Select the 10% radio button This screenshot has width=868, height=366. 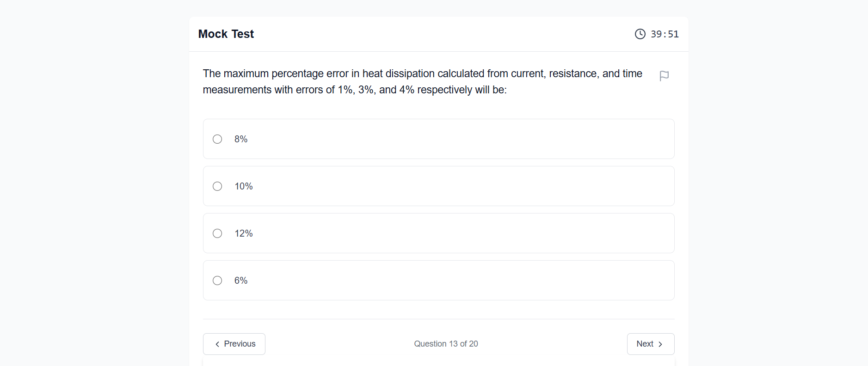(217, 186)
